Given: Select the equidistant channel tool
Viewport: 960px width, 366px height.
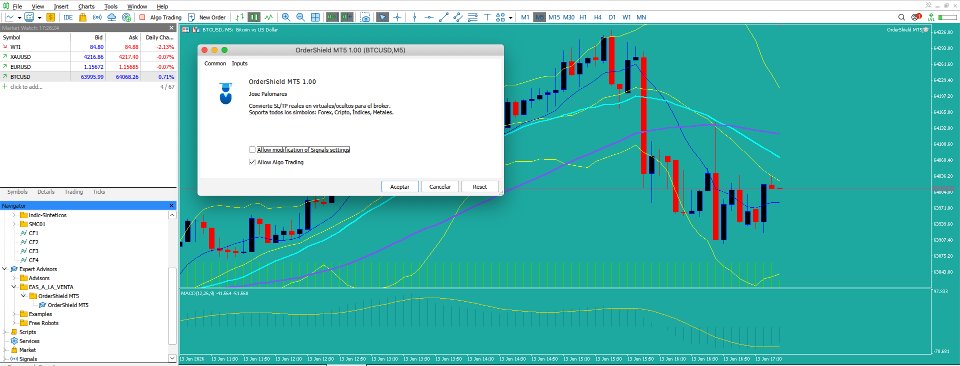Looking at the screenshot, I should click(x=459, y=17).
